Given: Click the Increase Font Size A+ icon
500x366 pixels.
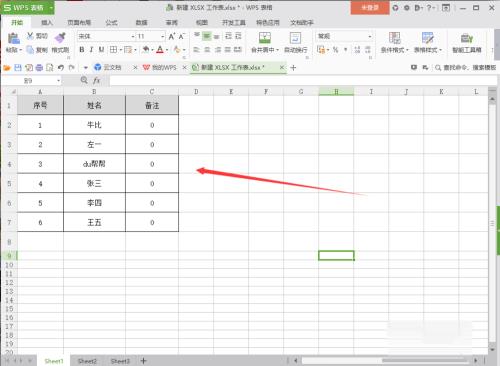Looking at the screenshot, I should click(172, 36).
